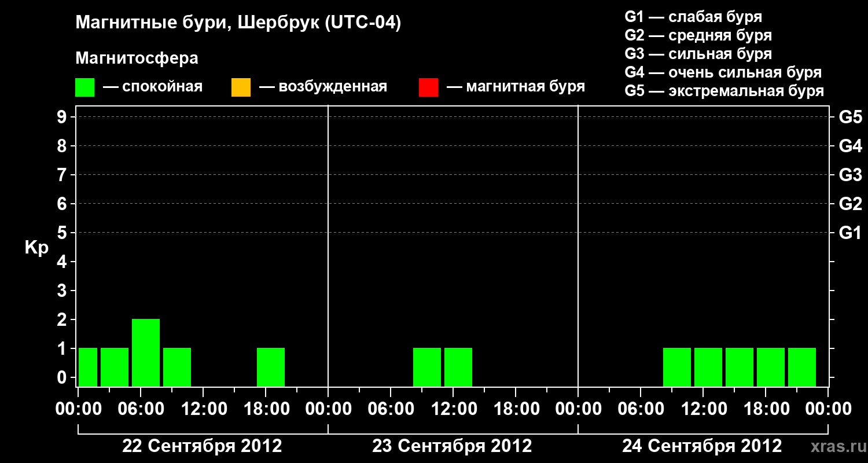Click "G2 — средняя буря" legend line
This screenshot has width=868, height=463.
(x=698, y=35)
